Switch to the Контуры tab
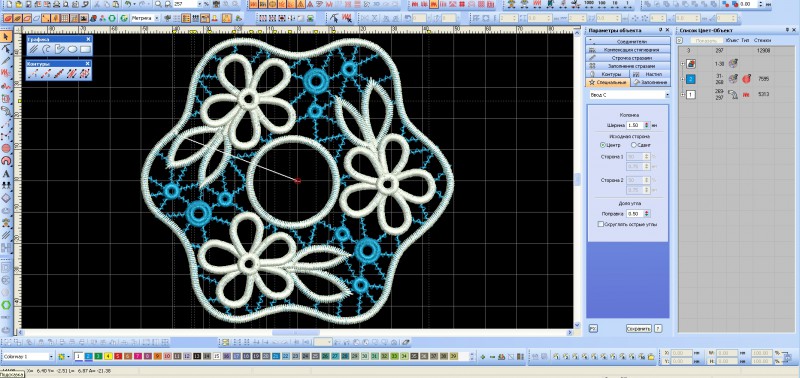Screen dimensions: 800x378 pyautogui.click(x=608, y=74)
